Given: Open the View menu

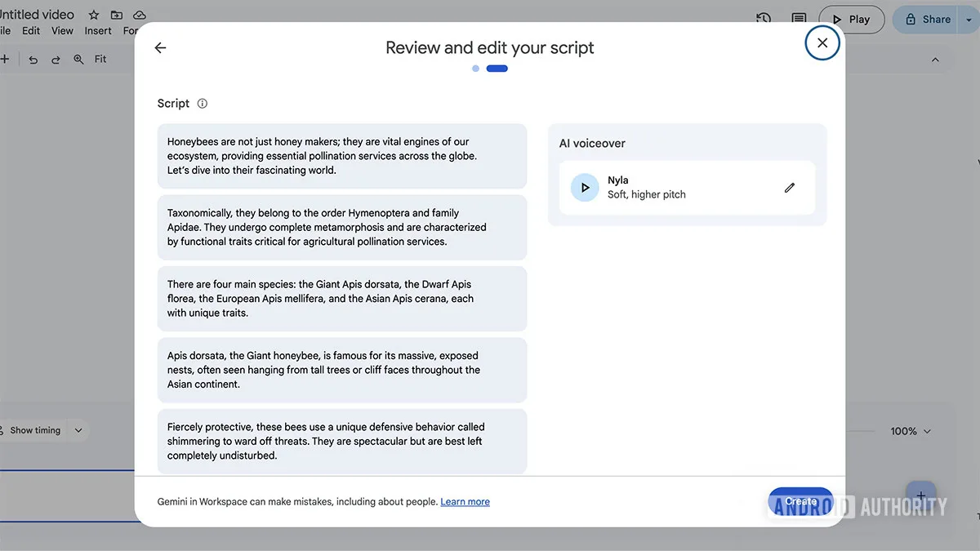Looking at the screenshot, I should coord(62,31).
